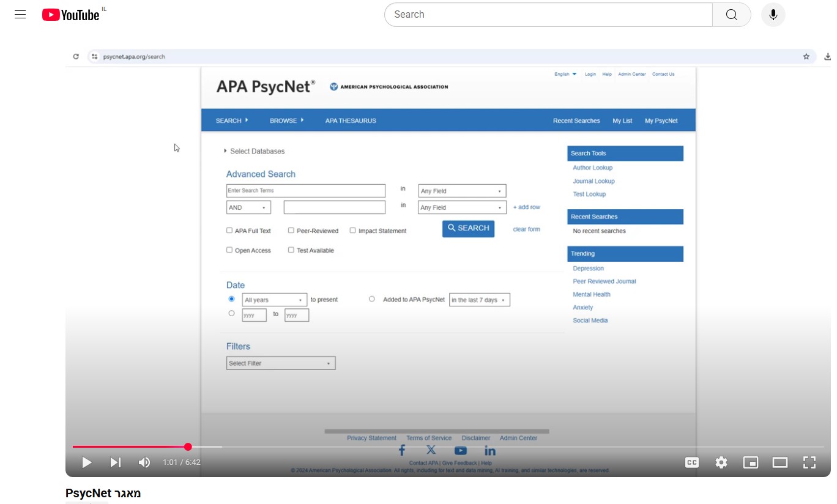
Task: Seek the video using the red progress bar
Action: tap(130, 447)
